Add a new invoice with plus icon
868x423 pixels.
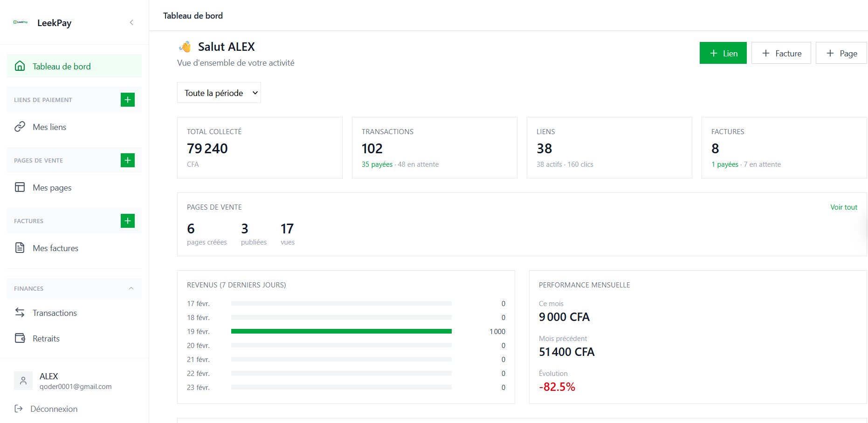[127, 221]
